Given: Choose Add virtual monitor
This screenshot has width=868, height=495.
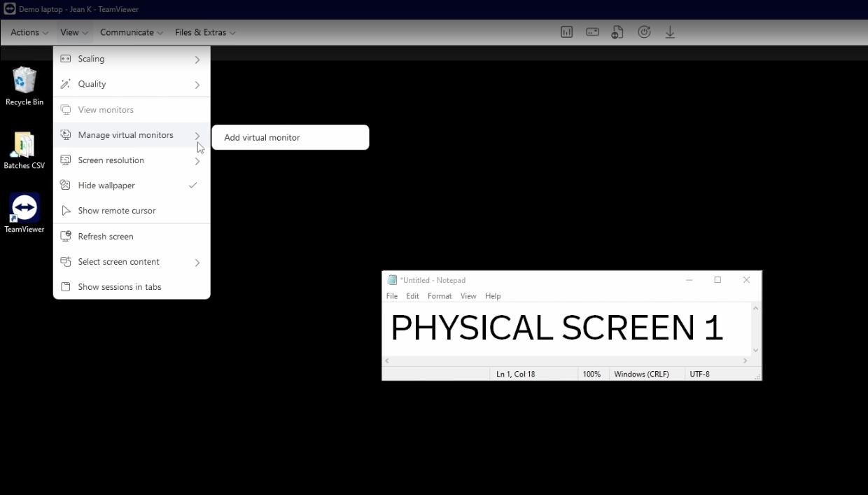Looking at the screenshot, I should [x=290, y=137].
